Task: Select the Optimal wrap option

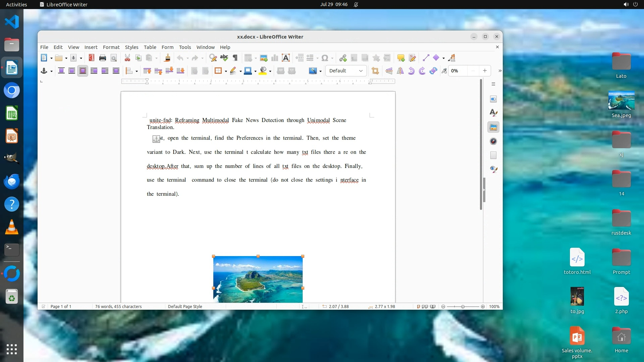Action: (83, 71)
